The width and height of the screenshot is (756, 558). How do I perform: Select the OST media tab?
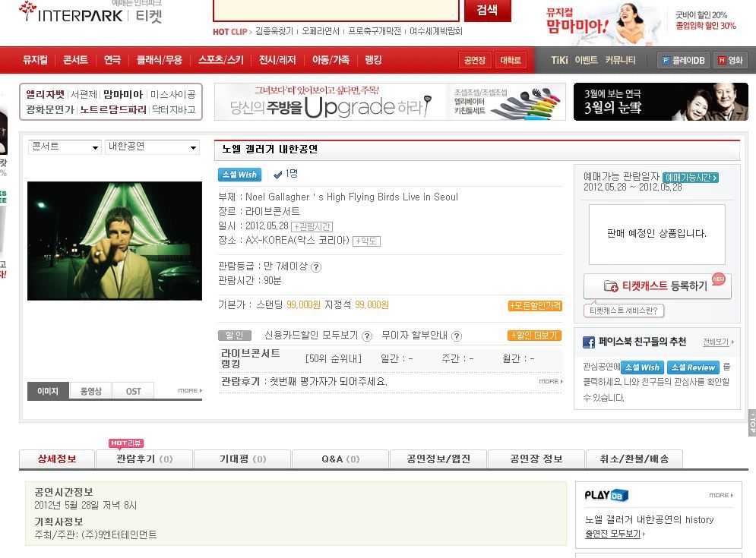coord(134,391)
